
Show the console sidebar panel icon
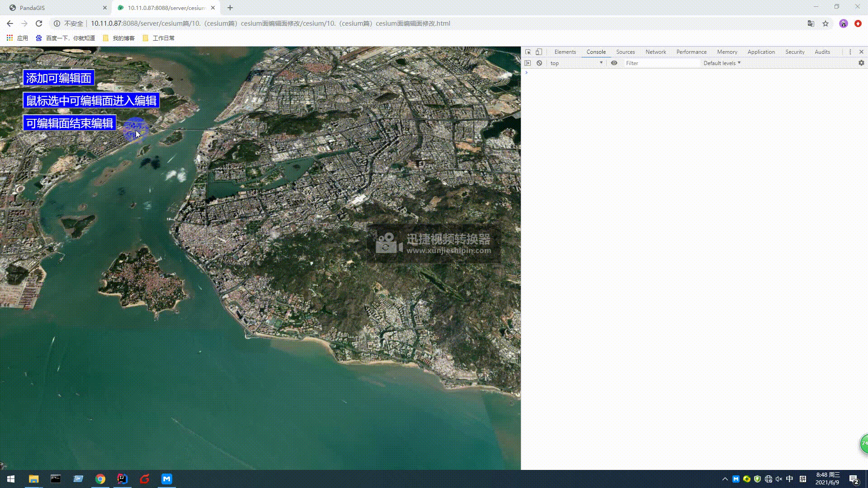(x=528, y=63)
